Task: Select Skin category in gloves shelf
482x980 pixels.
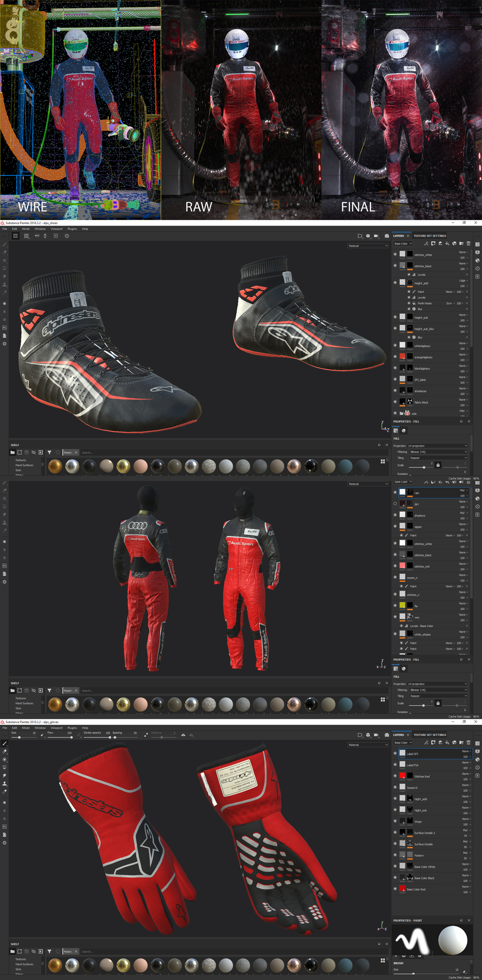Action: tap(18, 969)
